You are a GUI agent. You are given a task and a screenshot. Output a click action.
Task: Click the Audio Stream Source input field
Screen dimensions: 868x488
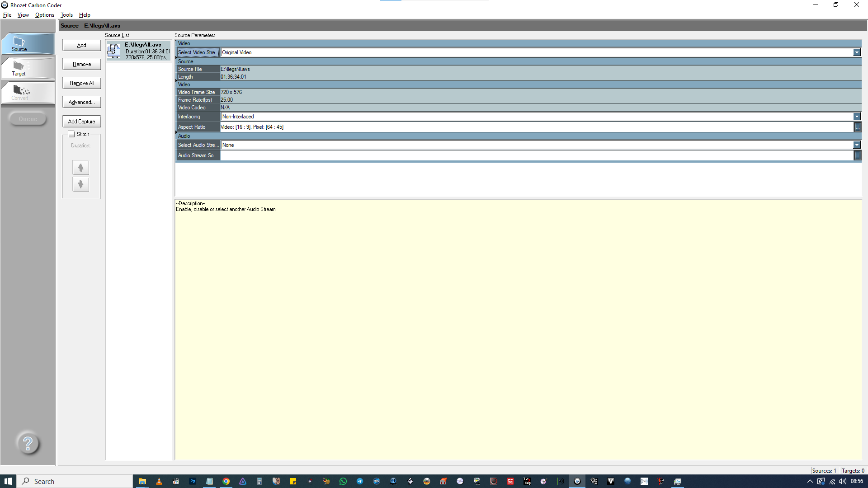537,155
